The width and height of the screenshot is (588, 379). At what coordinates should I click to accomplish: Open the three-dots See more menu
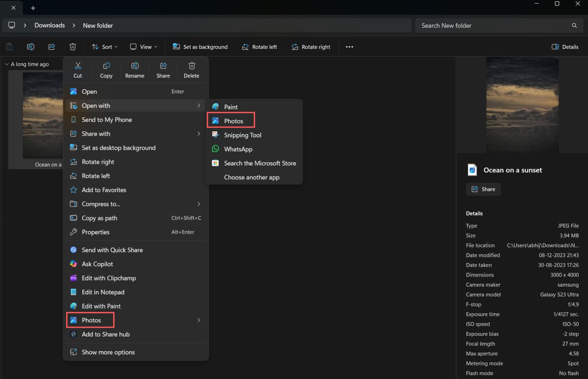pyautogui.click(x=349, y=47)
